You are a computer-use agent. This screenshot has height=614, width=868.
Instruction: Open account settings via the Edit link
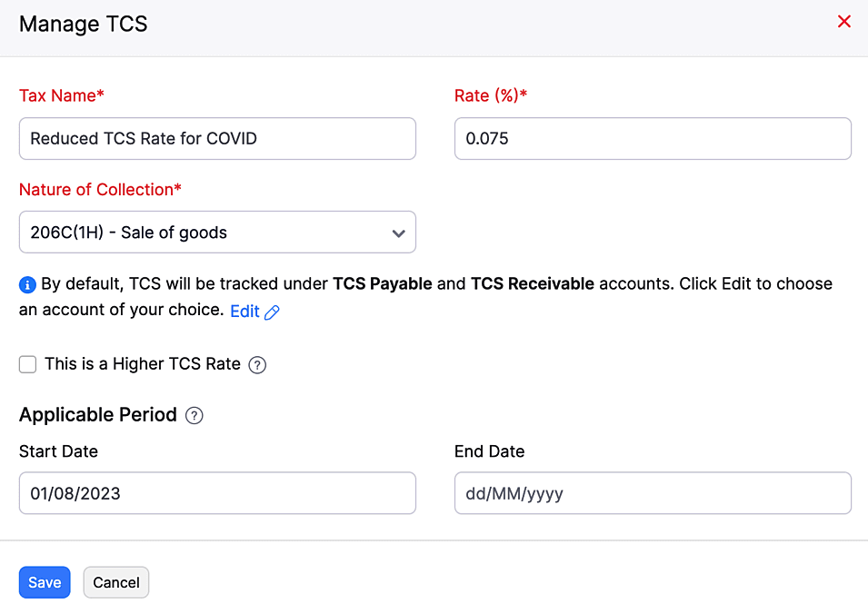(x=244, y=312)
